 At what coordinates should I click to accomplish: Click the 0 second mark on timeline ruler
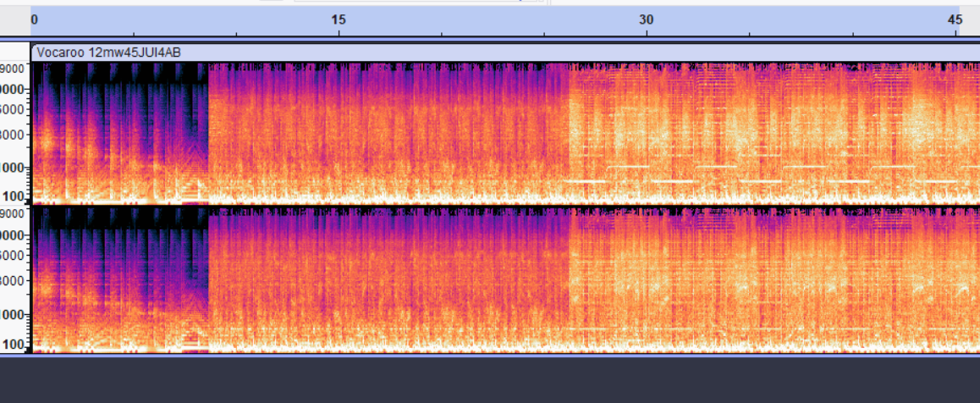pyautogui.click(x=35, y=20)
